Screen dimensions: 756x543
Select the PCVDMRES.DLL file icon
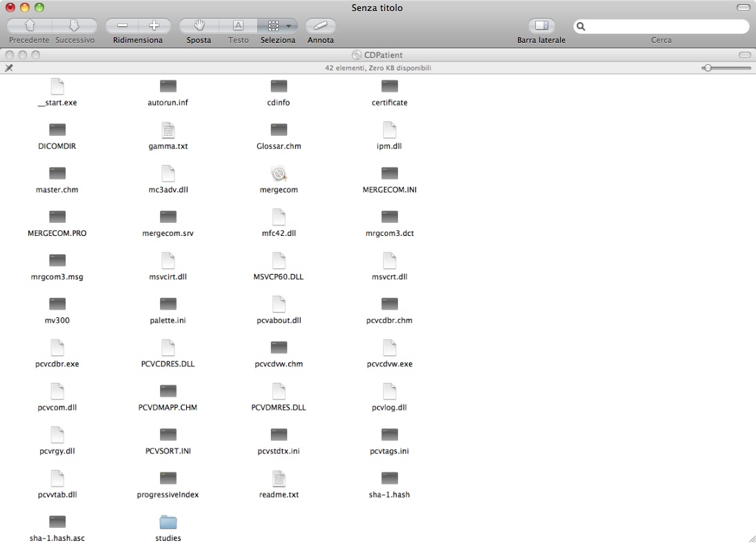tap(279, 391)
